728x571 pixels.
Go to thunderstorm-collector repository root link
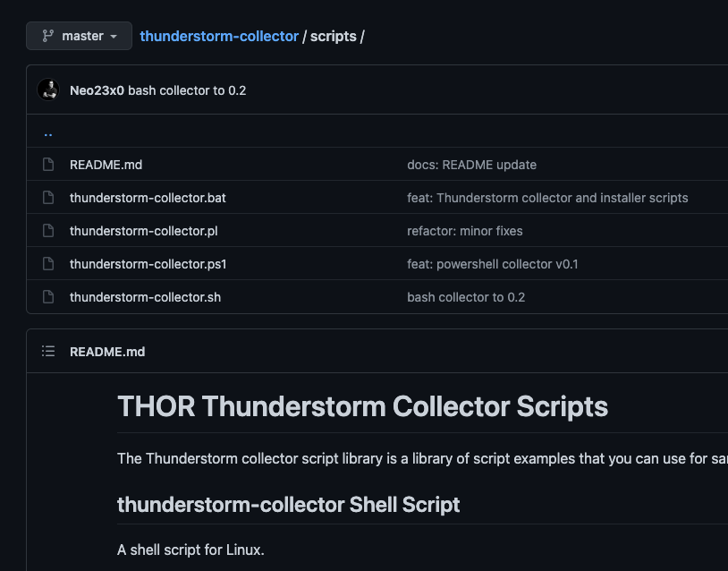point(219,37)
